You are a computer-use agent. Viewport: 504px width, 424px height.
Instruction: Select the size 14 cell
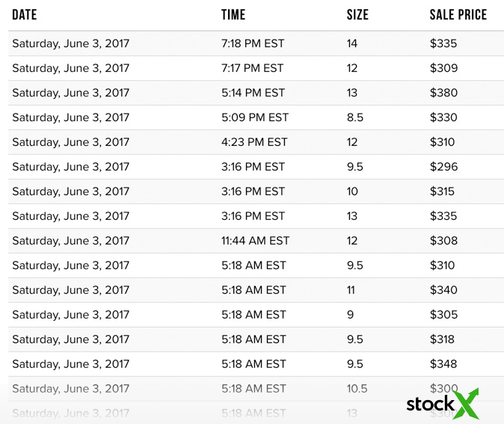pyautogui.click(x=352, y=43)
